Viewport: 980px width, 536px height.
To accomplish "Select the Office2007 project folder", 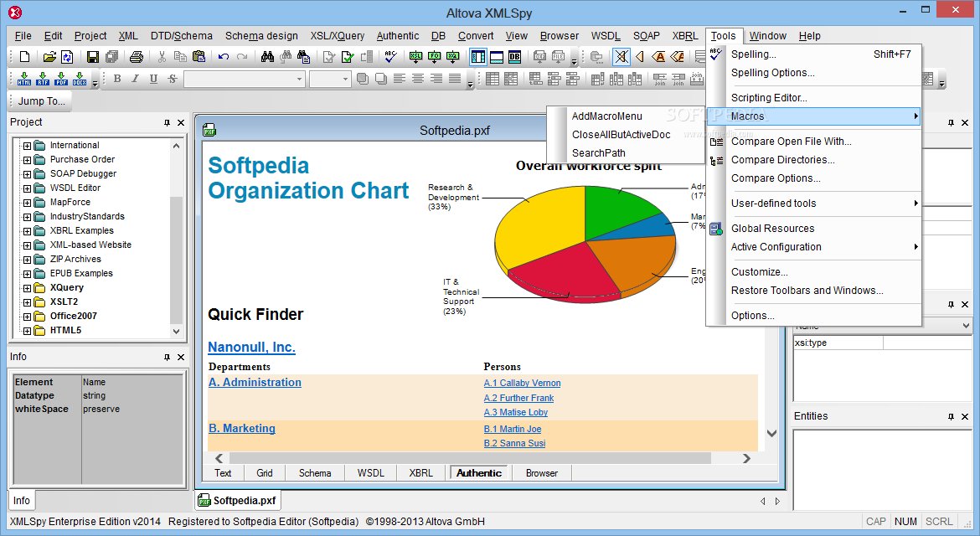I will (x=73, y=317).
